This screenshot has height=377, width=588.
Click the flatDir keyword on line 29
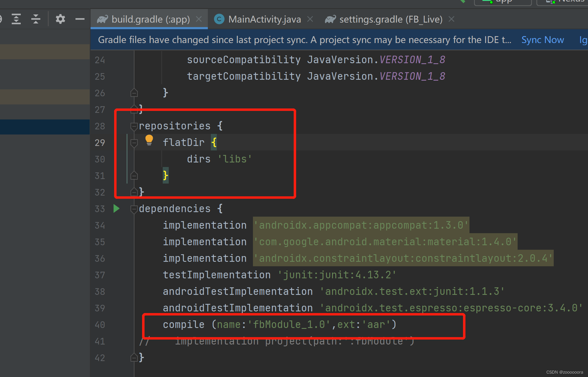[184, 142]
